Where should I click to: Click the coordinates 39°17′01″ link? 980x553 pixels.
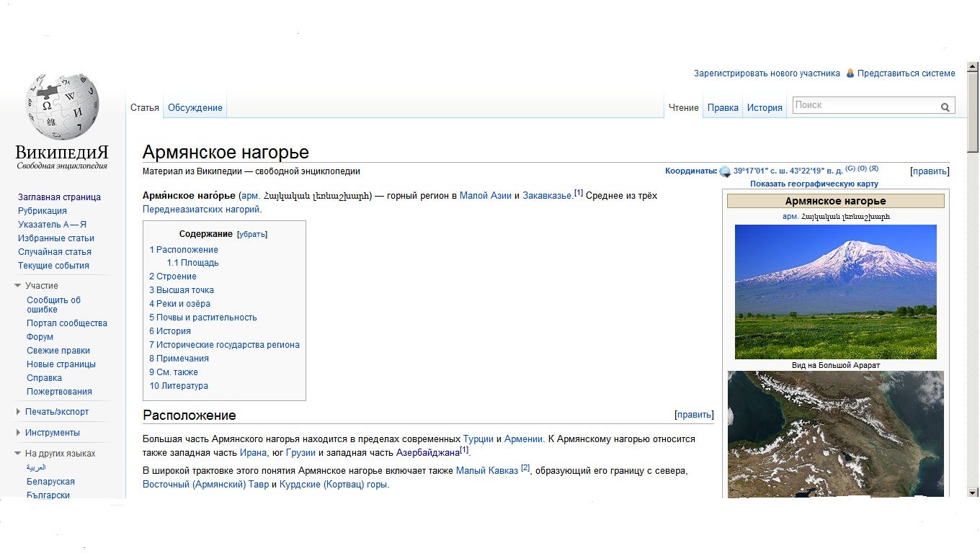(788, 171)
